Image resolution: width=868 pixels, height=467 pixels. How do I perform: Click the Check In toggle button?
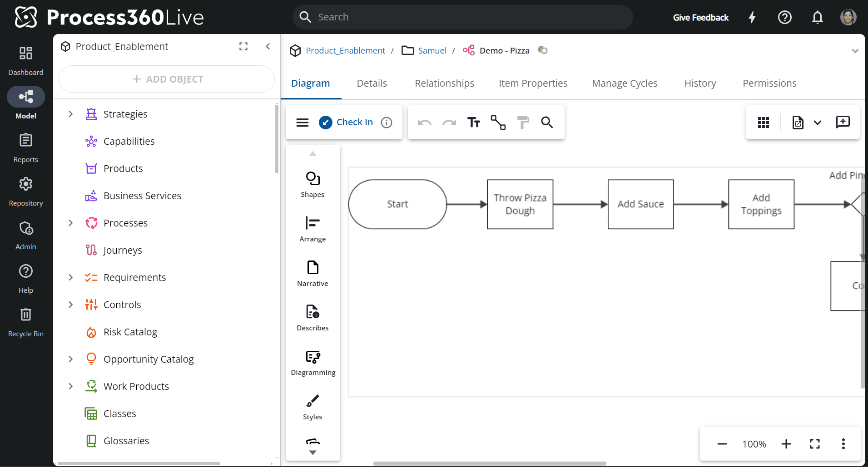[x=347, y=122]
